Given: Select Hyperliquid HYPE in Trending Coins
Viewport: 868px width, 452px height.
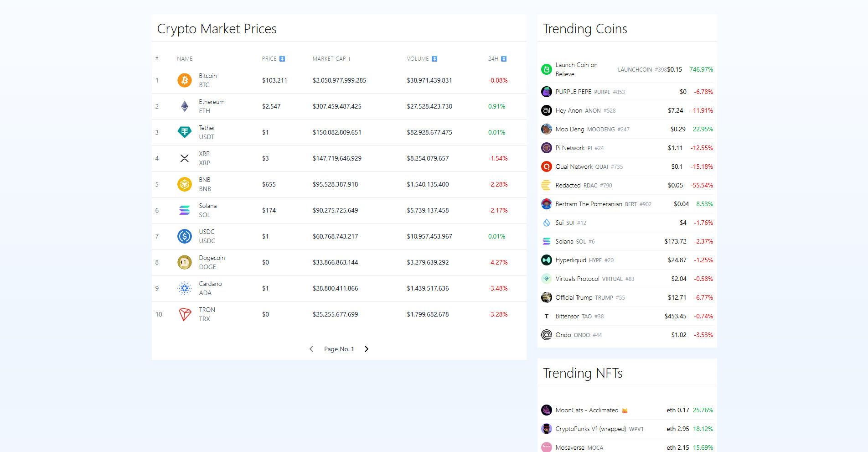Looking at the screenshot, I should (x=571, y=260).
